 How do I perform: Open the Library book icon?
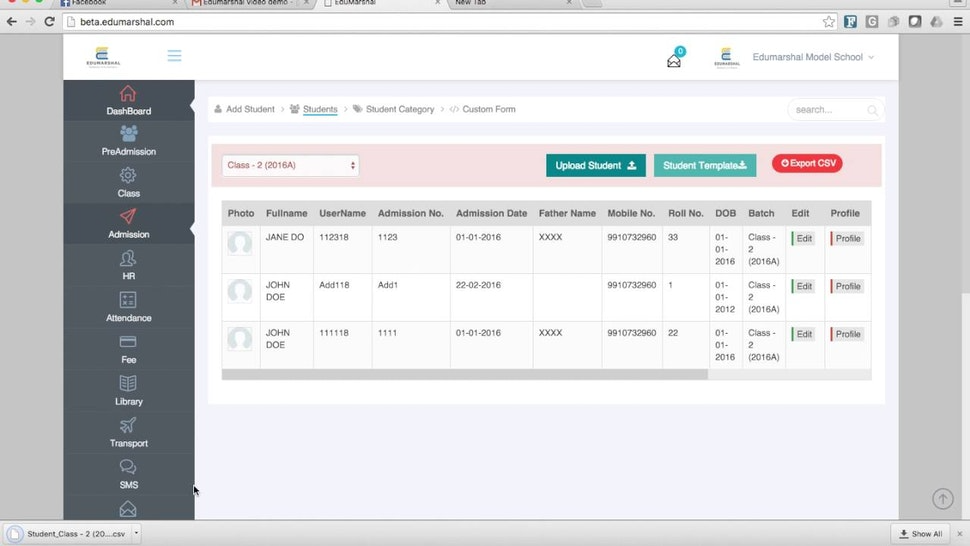pos(128,383)
